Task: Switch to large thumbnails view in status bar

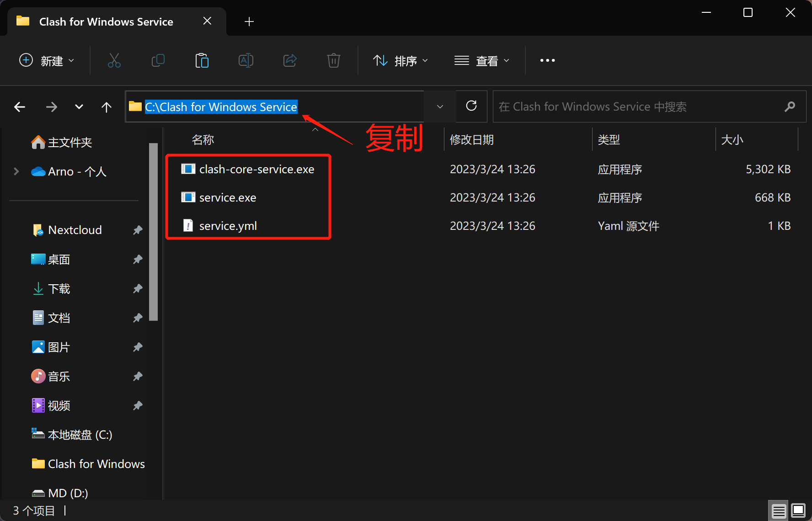Action: tap(798, 510)
